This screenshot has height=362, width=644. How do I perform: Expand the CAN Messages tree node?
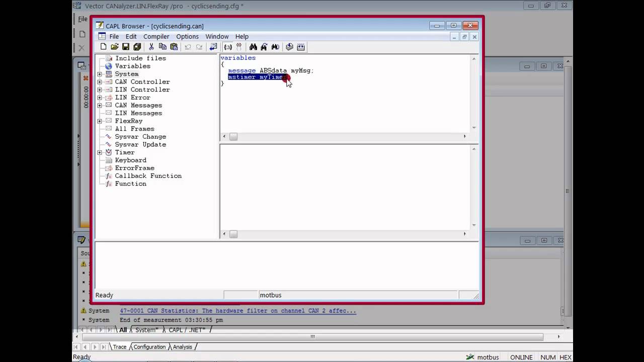(x=100, y=105)
